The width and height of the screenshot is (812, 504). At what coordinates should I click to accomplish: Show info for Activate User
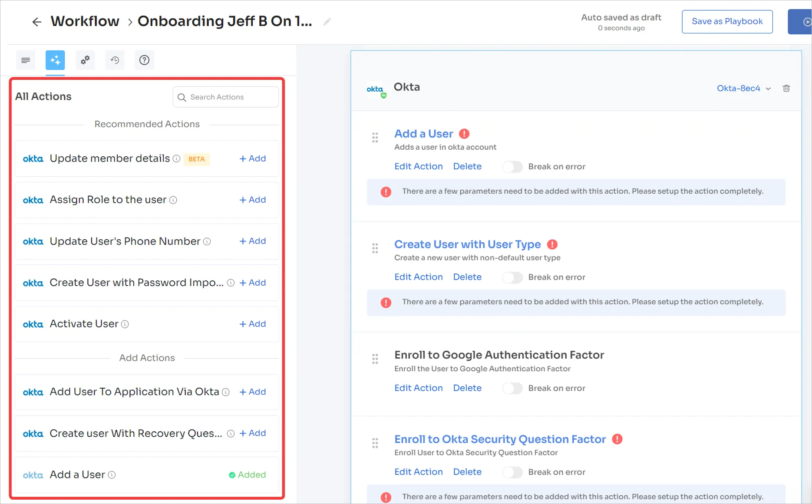(x=125, y=324)
